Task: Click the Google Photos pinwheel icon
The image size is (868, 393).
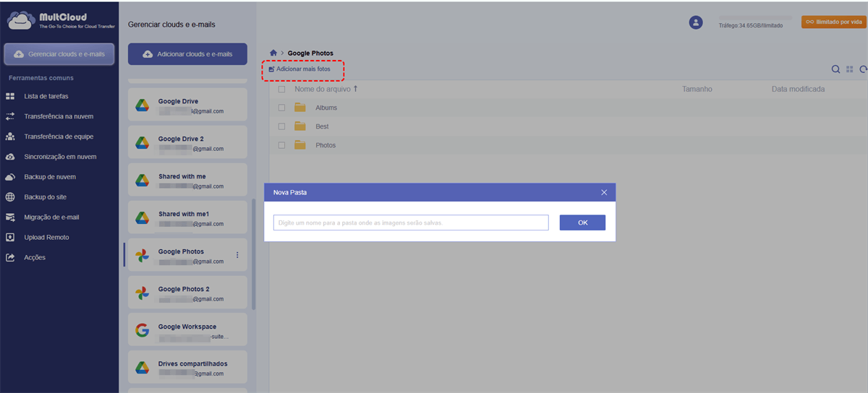Action: tap(142, 256)
